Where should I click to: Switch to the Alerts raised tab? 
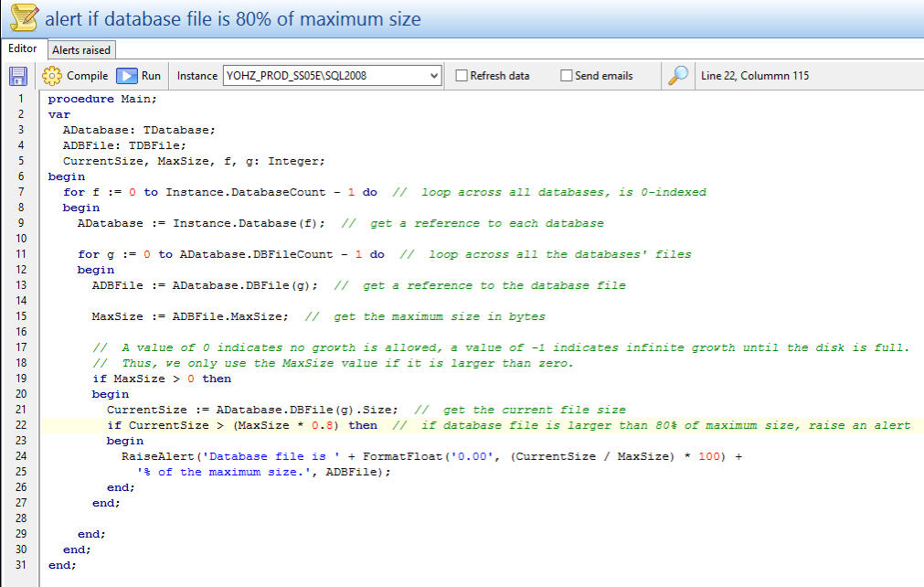point(80,49)
